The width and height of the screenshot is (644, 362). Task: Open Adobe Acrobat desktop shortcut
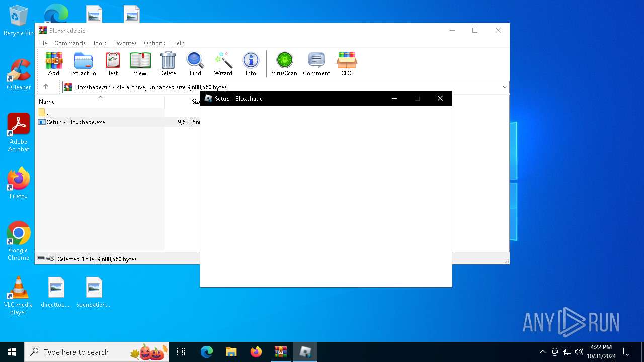[19, 133]
